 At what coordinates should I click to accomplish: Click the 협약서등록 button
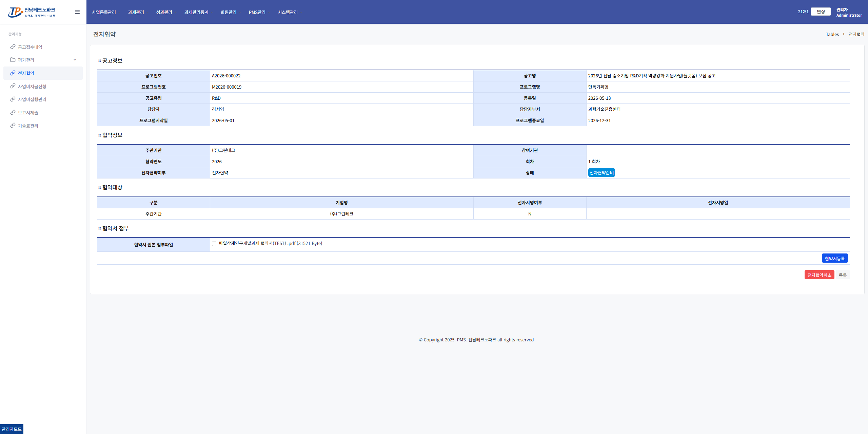point(835,258)
